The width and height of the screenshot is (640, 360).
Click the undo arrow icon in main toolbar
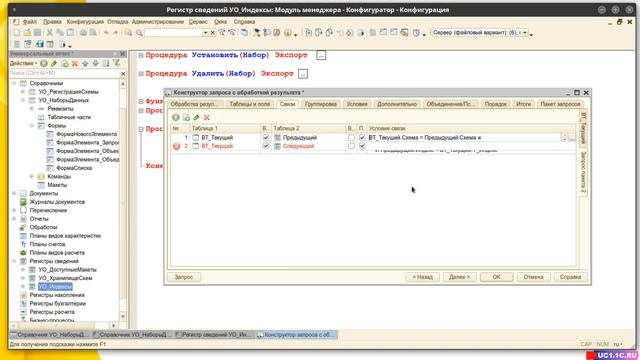point(106,33)
